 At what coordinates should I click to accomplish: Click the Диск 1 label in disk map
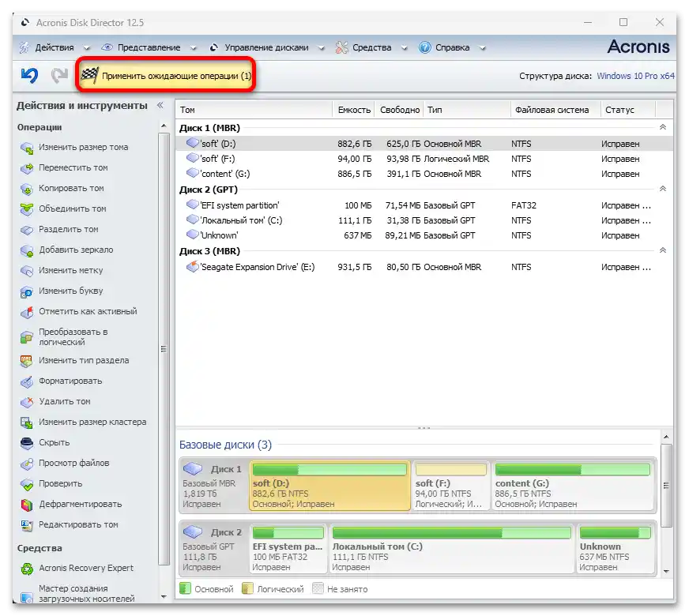tap(226, 469)
